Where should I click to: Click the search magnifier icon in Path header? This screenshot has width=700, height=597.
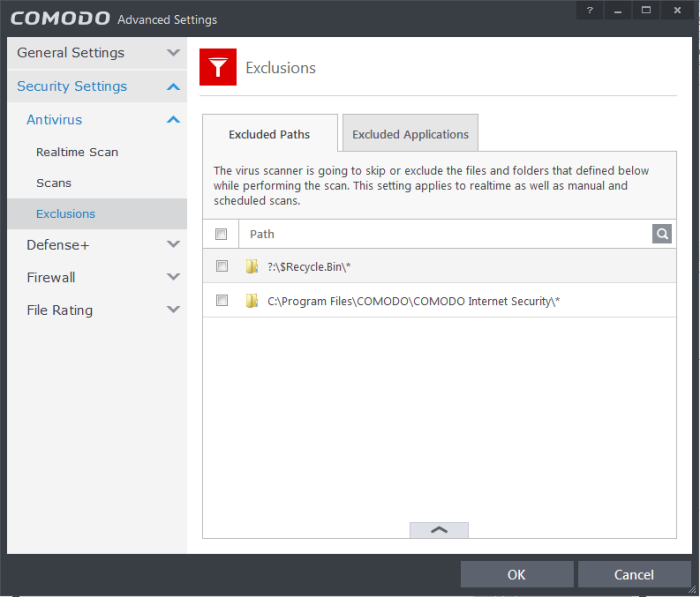pyautogui.click(x=662, y=233)
